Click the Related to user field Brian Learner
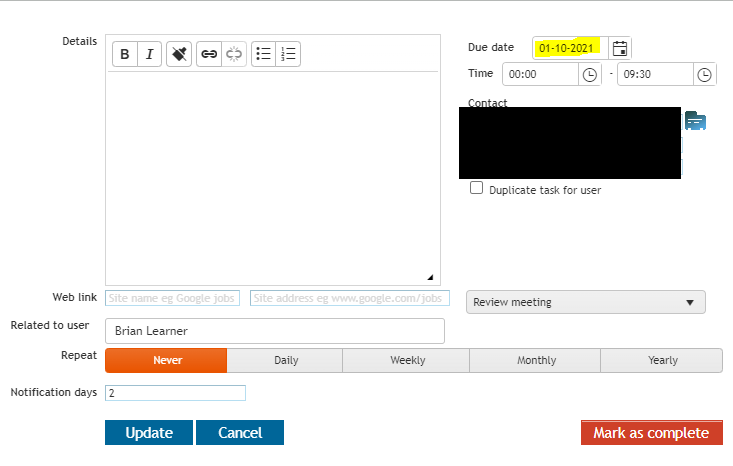 point(275,331)
